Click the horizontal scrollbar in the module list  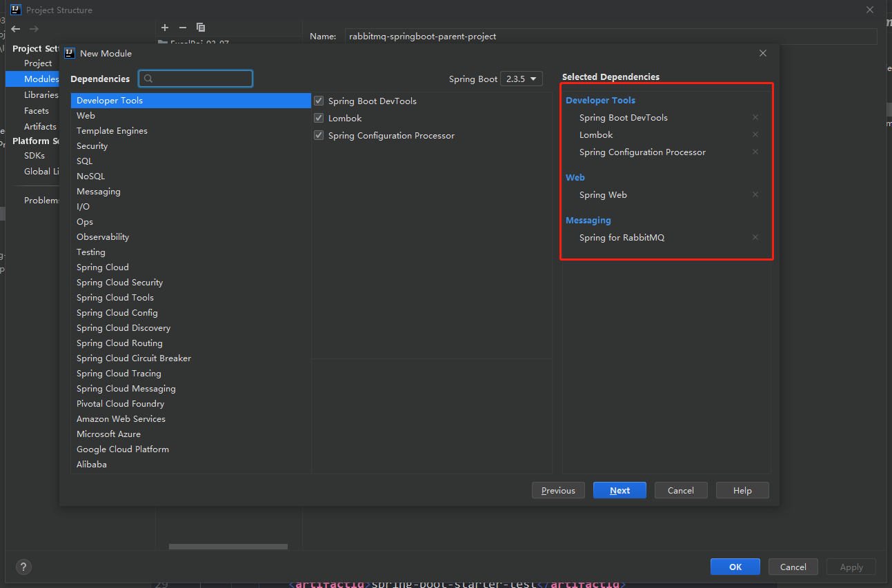point(228,547)
